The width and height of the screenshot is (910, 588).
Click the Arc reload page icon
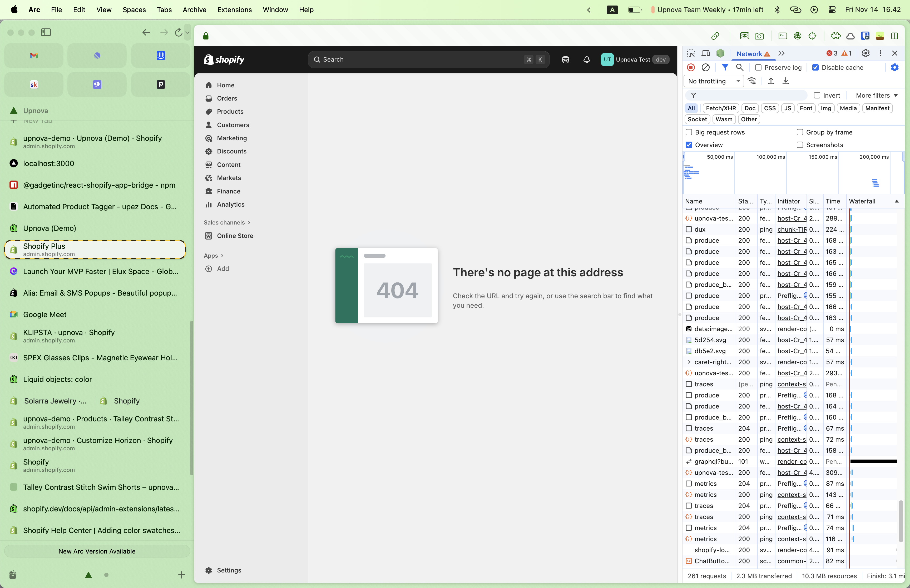click(x=178, y=33)
